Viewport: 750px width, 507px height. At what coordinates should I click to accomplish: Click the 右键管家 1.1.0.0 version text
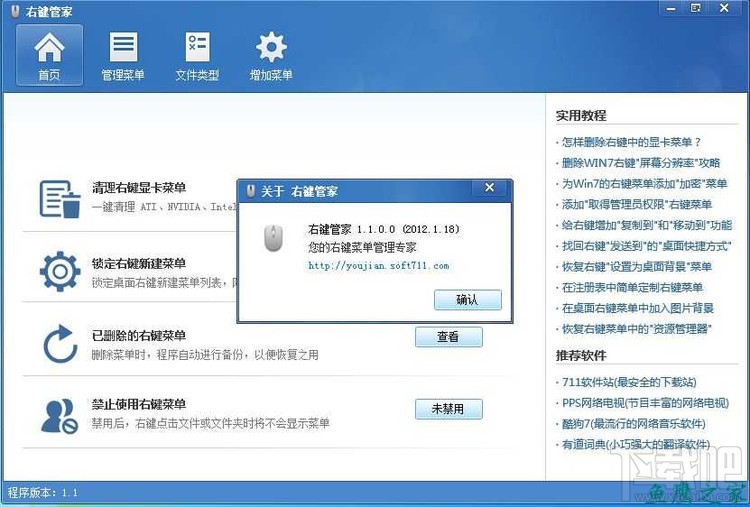pos(384,229)
